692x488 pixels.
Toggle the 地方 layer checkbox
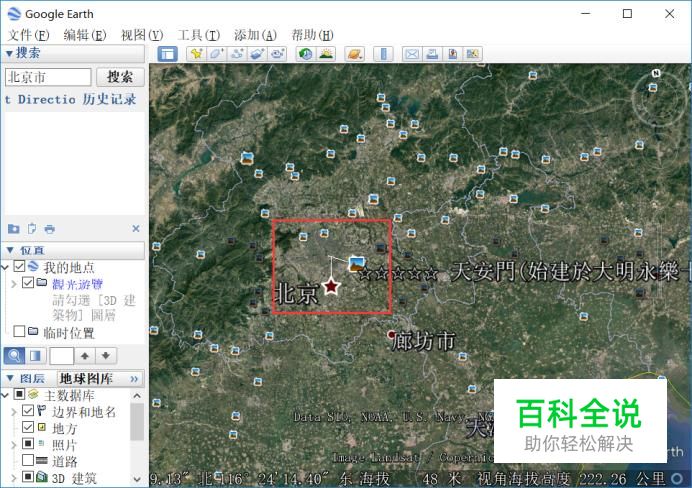[x=27, y=427]
